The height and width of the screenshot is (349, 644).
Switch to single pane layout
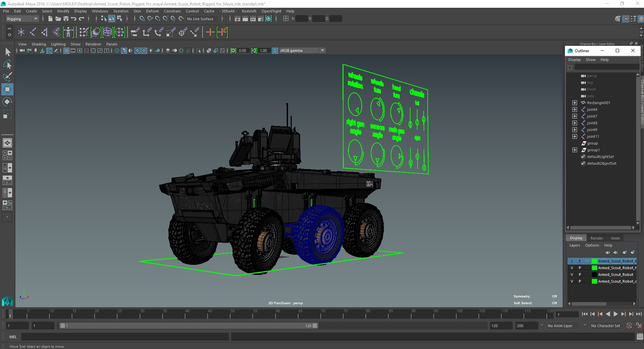coord(7,143)
